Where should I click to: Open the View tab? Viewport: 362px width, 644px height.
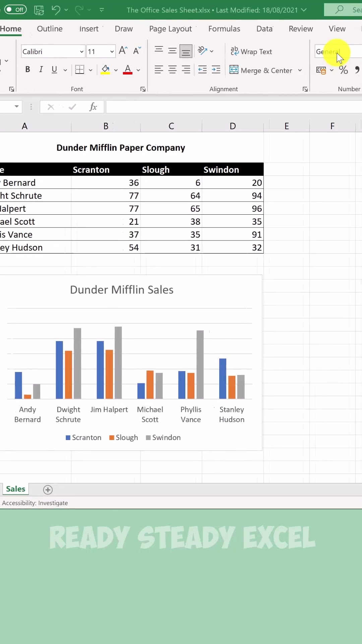pos(337,29)
